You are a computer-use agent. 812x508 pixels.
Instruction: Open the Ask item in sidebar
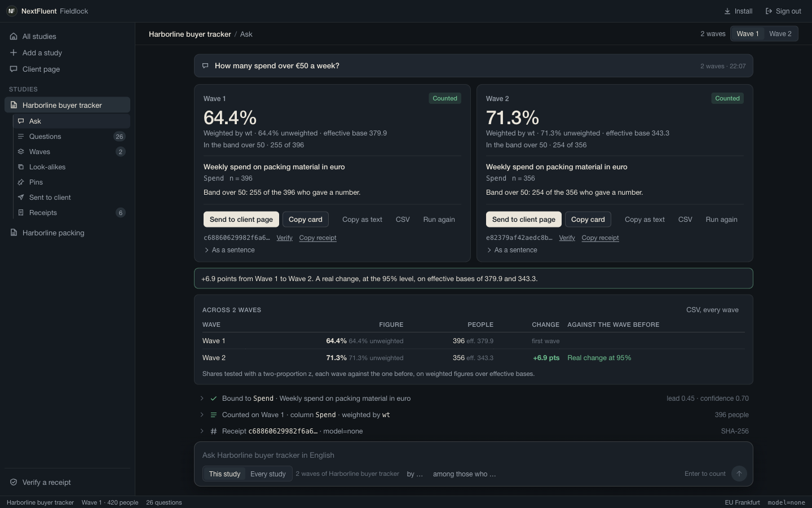(71, 121)
